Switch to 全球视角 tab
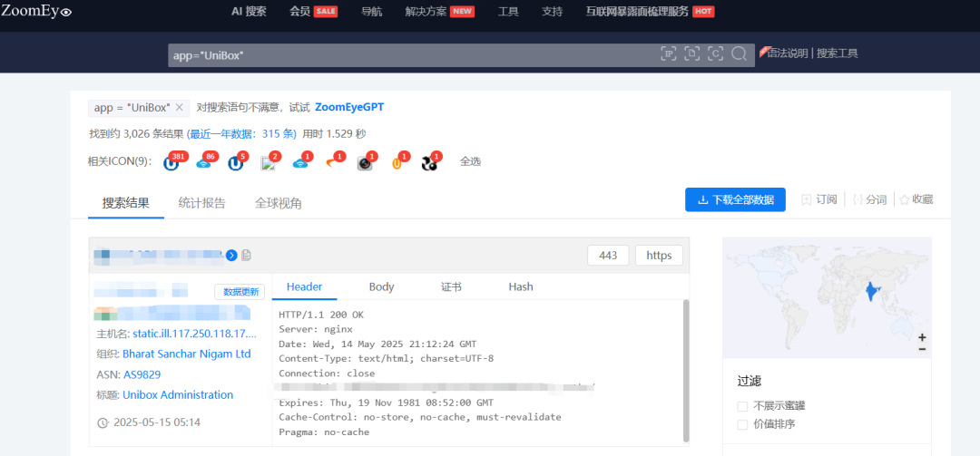This screenshot has height=456, width=980. point(279,202)
